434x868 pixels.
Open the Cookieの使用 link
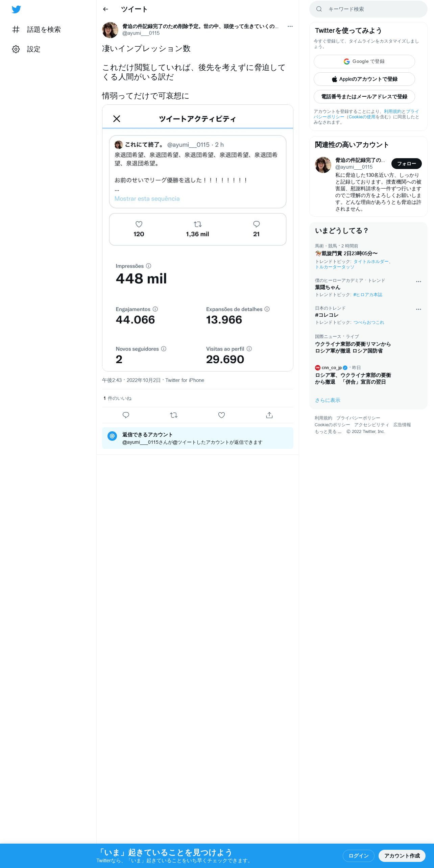click(x=362, y=117)
